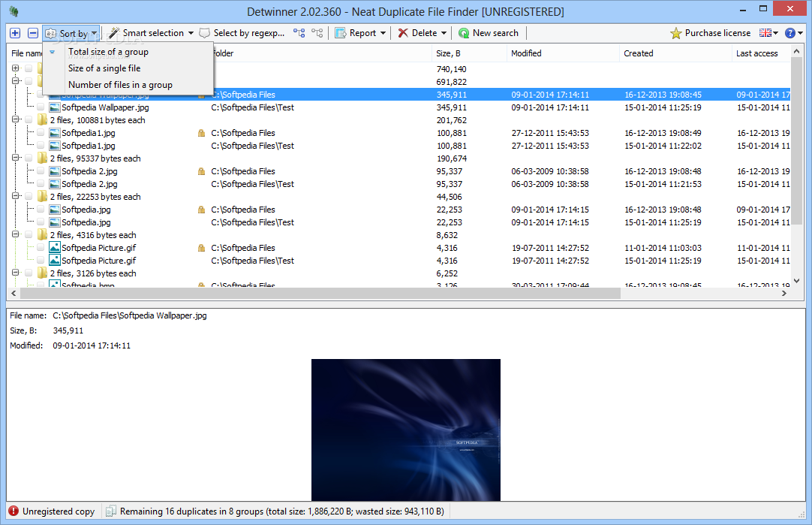The width and height of the screenshot is (812, 525).
Task: Expand the collapsed 740,140 byte group
Action: [16, 68]
